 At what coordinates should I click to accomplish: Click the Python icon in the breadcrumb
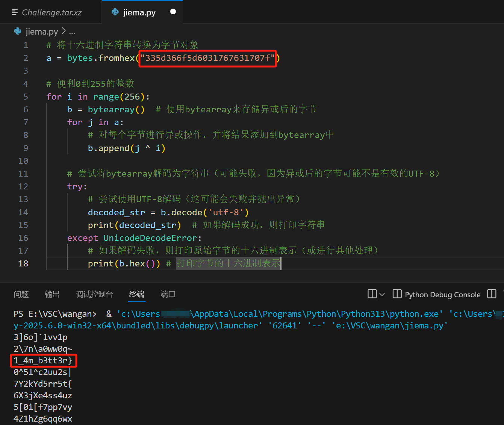click(x=18, y=31)
